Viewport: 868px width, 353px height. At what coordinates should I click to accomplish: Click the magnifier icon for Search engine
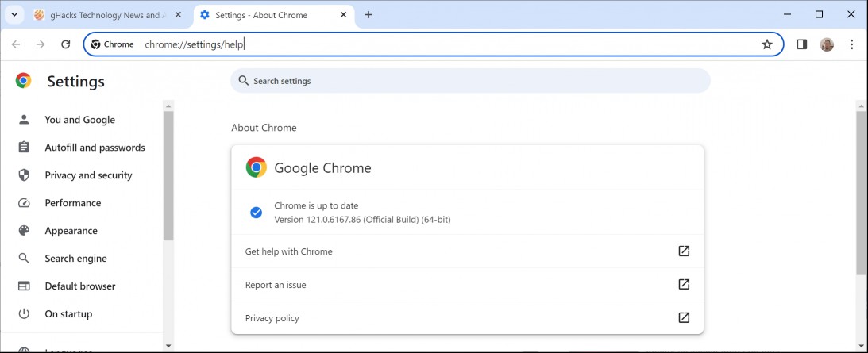tap(24, 258)
